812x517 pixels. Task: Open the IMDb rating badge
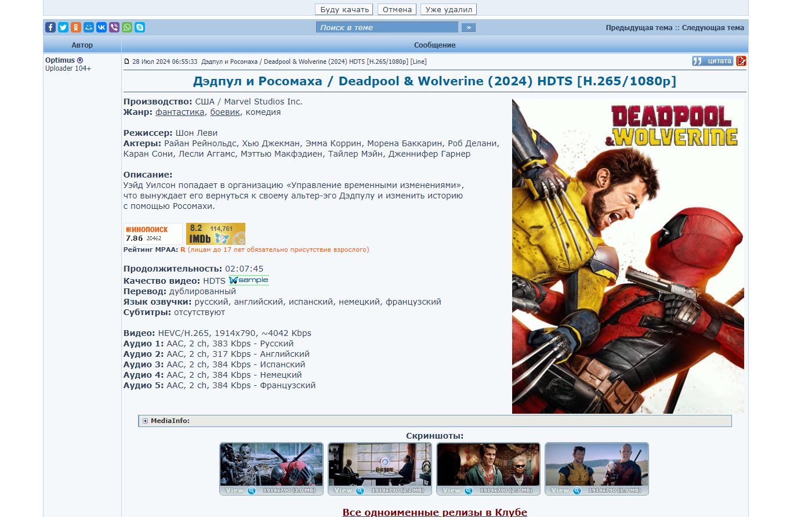pos(216,234)
